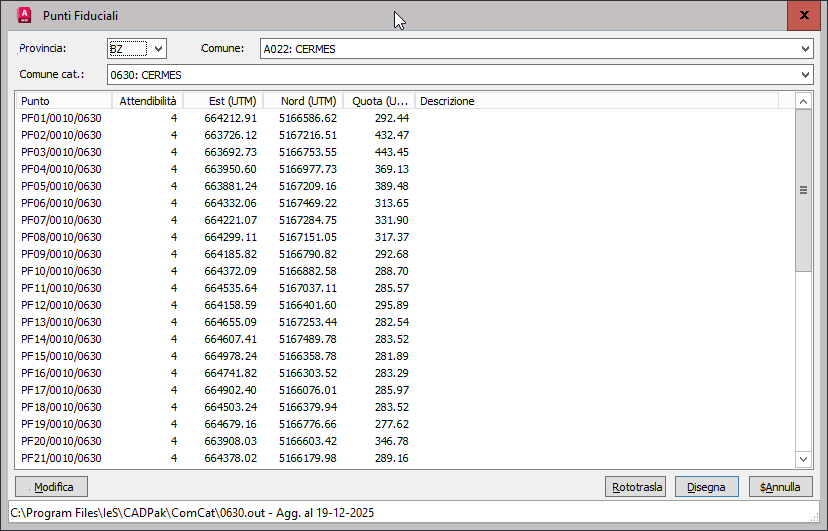
Task: Click the AutoCAD app icon in title bar
Action: pos(24,15)
